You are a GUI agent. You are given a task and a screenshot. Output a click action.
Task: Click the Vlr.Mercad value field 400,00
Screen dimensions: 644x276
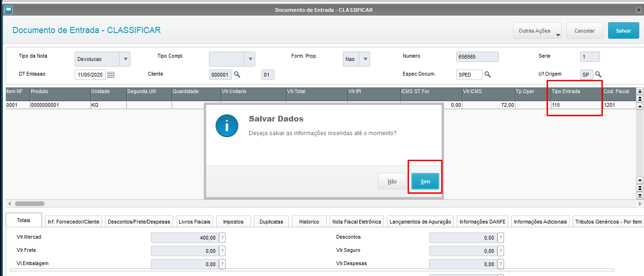click(184, 238)
